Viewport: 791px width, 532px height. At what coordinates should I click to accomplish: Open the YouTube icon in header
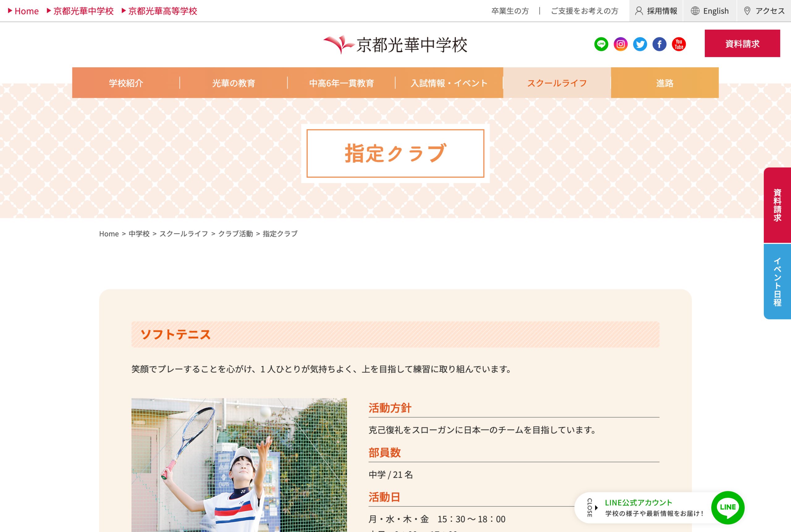[x=679, y=44]
